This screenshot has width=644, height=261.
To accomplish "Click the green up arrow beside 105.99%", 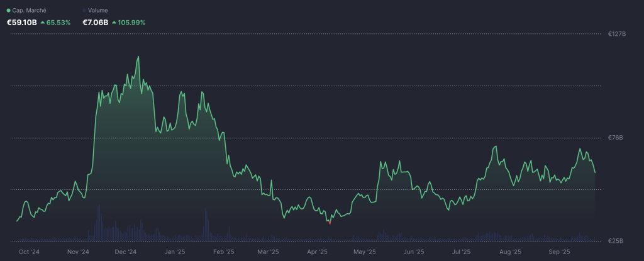I will point(114,23).
